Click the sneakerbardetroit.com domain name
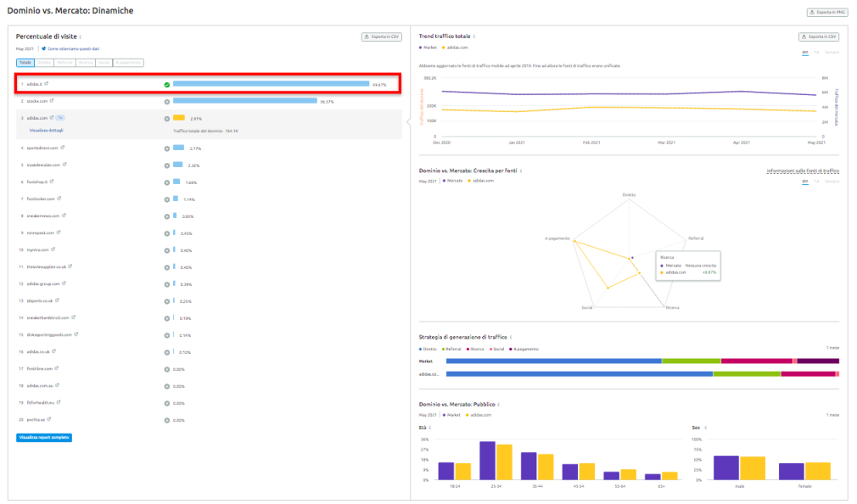The height and width of the screenshot is (504, 857). (x=48, y=317)
